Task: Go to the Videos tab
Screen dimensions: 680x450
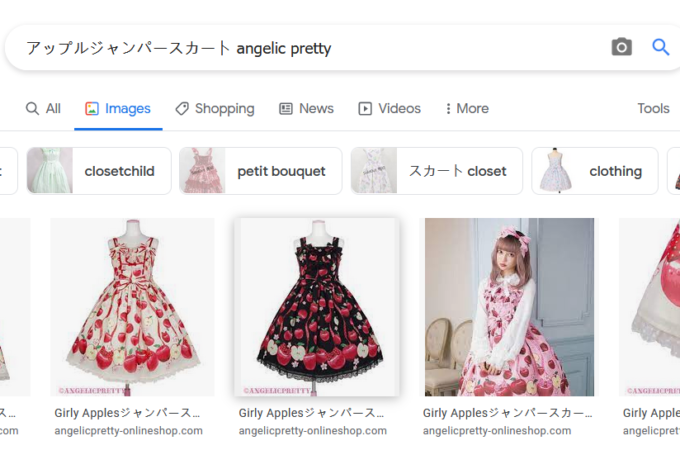Action: pos(389,108)
